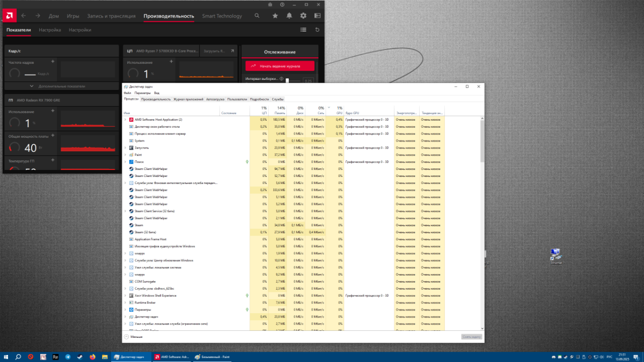Expand the Steam Client Service row
Screen dimensions: 644x362
tap(126, 211)
